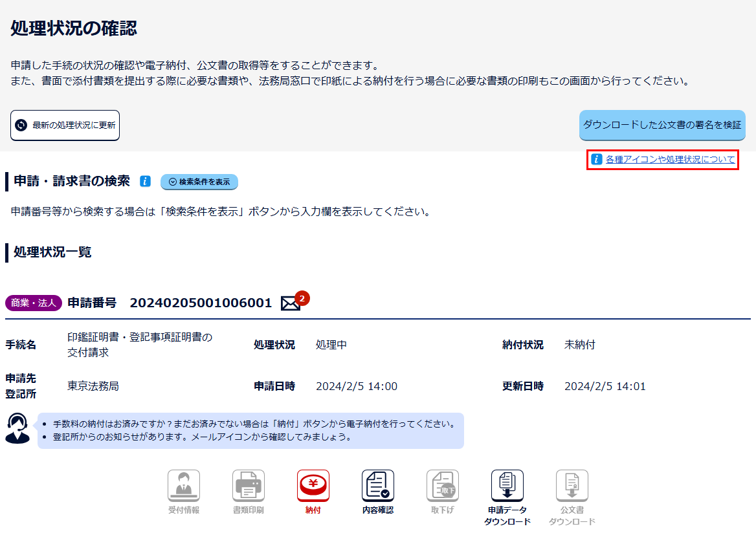
Task: Expand 検索条件を表示 search conditions
Action: click(x=199, y=182)
